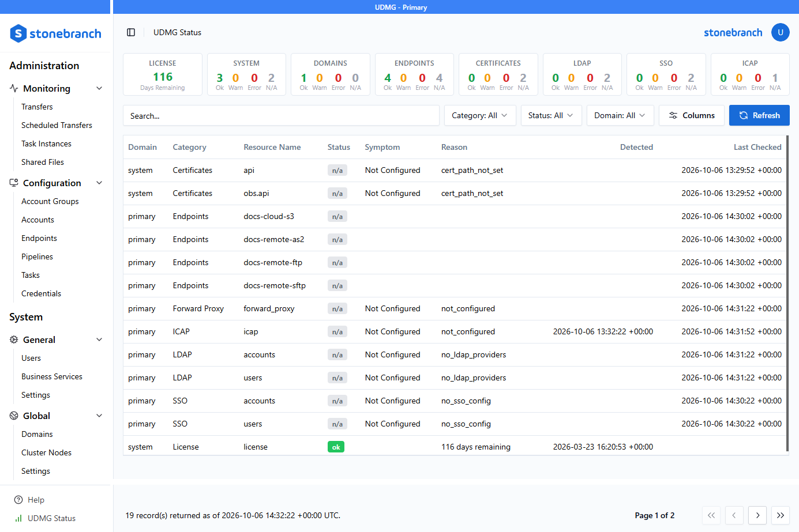Open Tasks page in sidebar
Screen dimensions: 799x532
coord(31,275)
